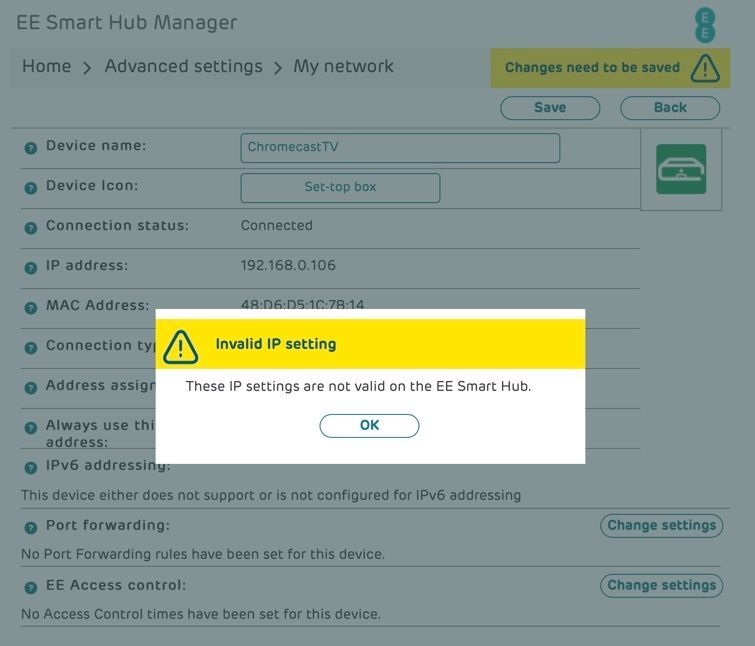The height and width of the screenshot is (646, 755).
Task: Click the IPv6 not supported message
Action: pos(271,495)
